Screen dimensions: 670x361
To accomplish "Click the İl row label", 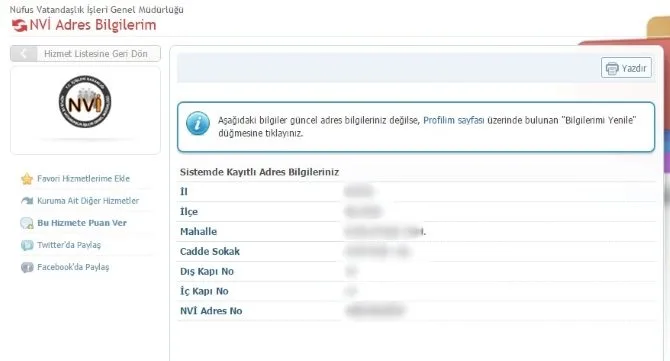I will coord(184,192).
